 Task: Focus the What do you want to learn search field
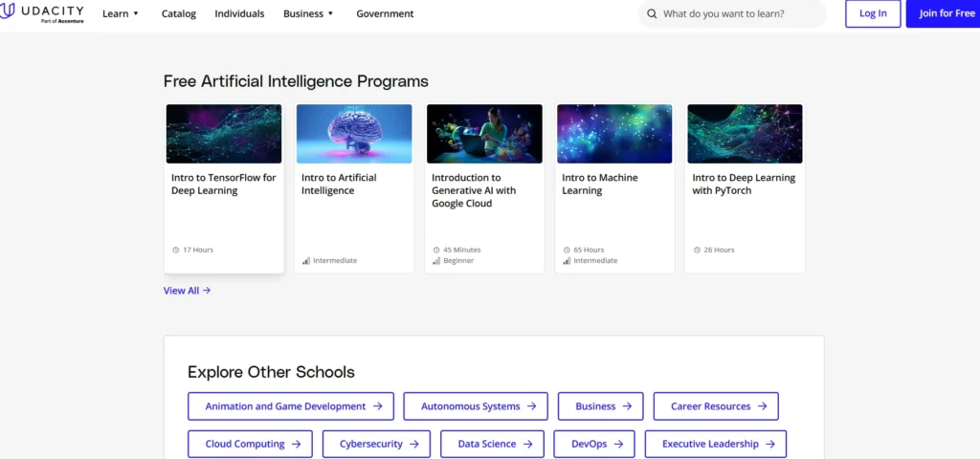732,13
